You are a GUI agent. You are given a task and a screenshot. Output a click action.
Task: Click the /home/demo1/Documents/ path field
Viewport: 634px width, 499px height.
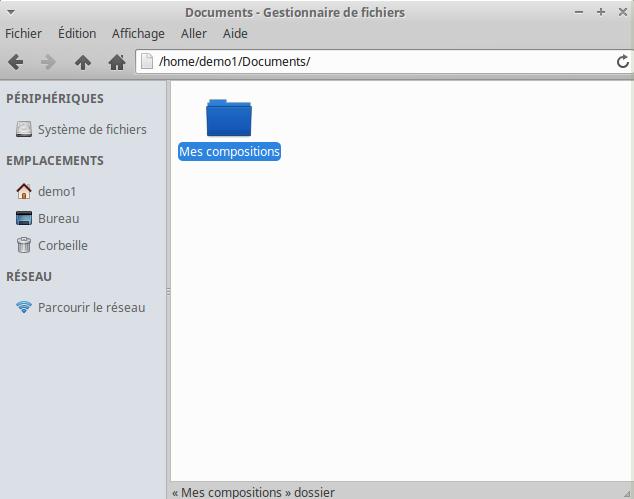coord(380,62)
